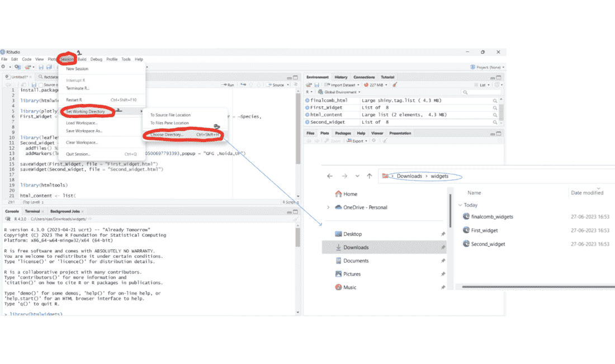Image resolution: width=615 pixels, height=364 pixels.
Task: Click the clear all plots broom icon
Action: tap(385, 141)
